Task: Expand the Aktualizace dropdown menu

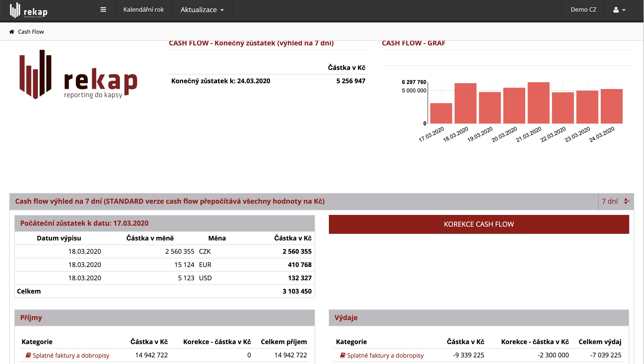Action: pos(202,10)
